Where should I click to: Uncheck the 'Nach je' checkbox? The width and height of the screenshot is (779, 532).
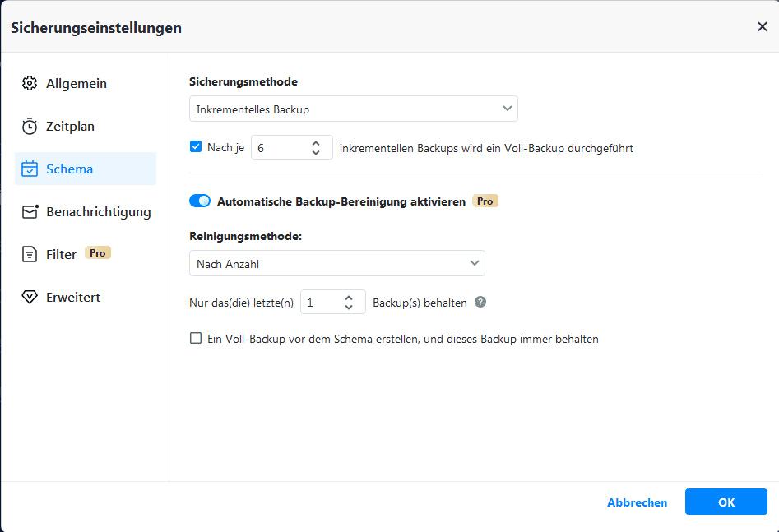[196, 147]
